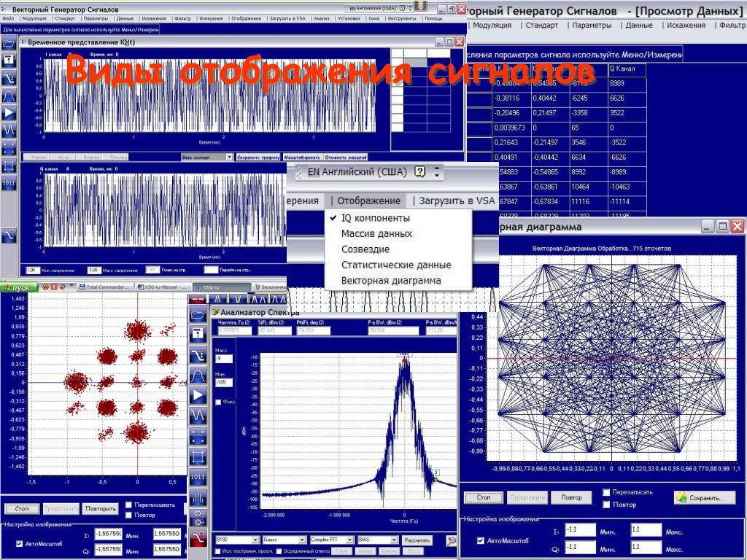
Task: Toggle 'Исп. постранич. просм.' checkbox
Action: [218, 551]
